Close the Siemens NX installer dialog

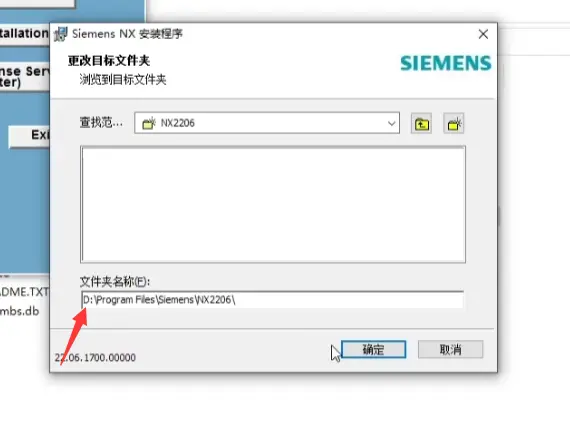click(x=483, y=34)
